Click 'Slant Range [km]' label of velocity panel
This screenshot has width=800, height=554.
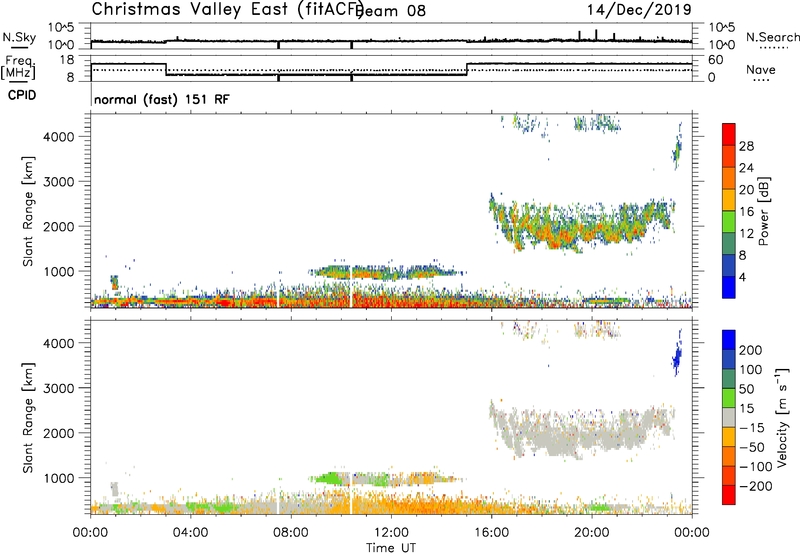(28, 418)
